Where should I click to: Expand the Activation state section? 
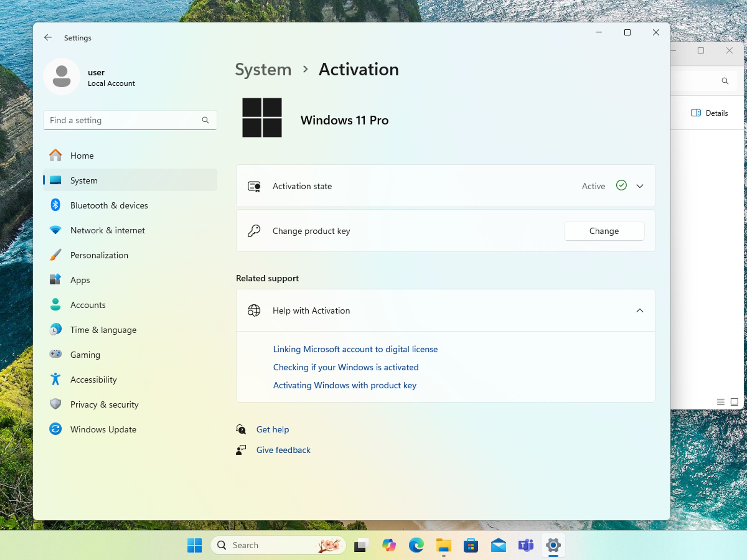click(445, 186)
